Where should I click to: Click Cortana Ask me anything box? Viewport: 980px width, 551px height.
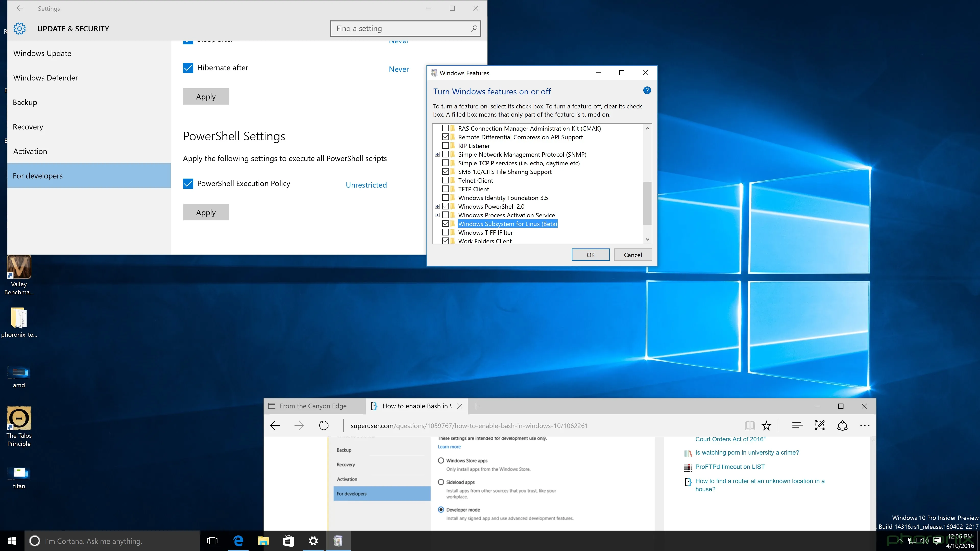pyautogui.click(x=112, y=541)
